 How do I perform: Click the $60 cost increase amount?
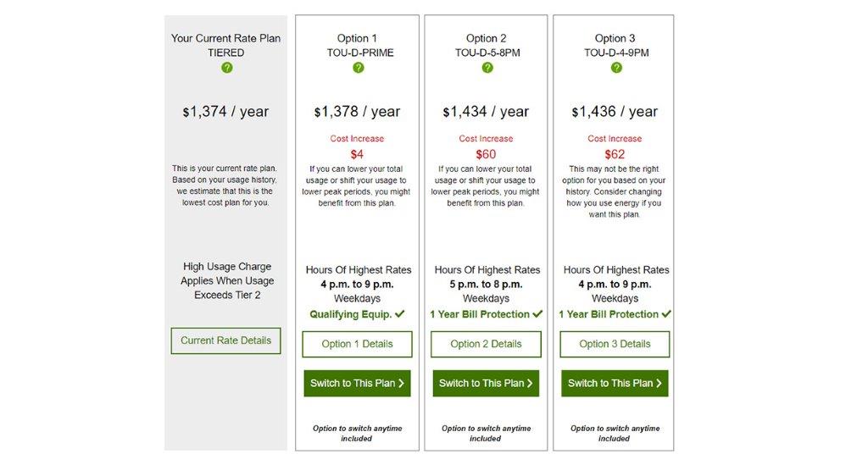pos(486,154)
